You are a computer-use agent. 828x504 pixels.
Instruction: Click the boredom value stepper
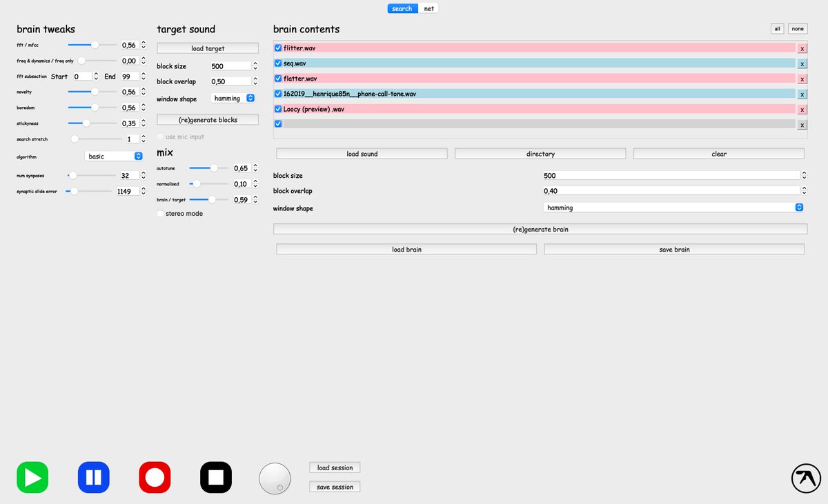(x=143, y=108)
